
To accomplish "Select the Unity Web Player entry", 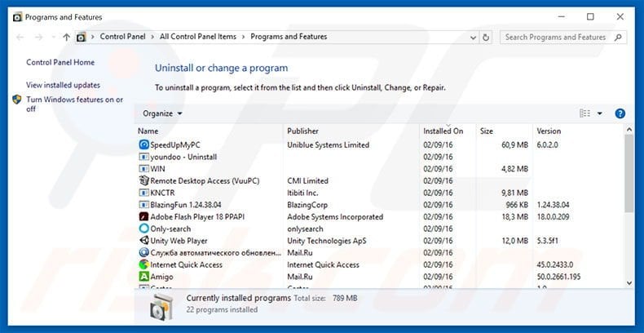I will [x=179, y=241].
